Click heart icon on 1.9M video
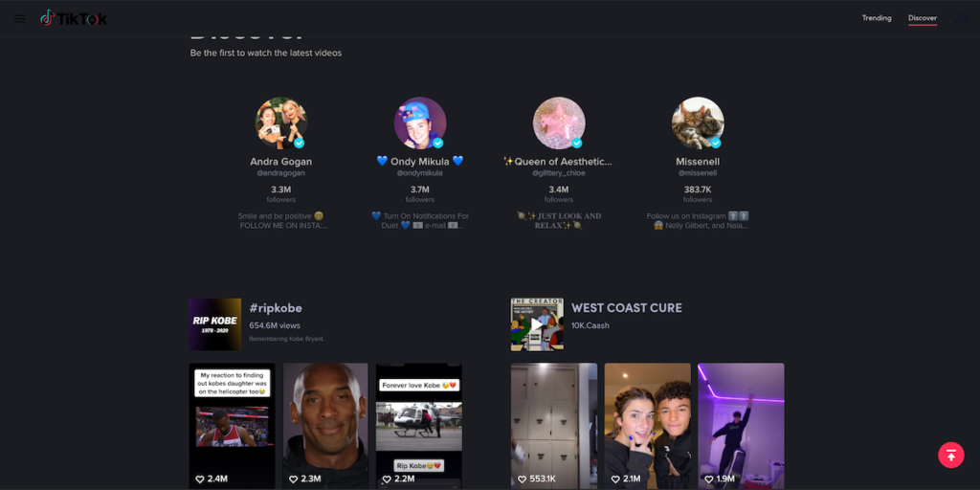 tap(708, 479)
